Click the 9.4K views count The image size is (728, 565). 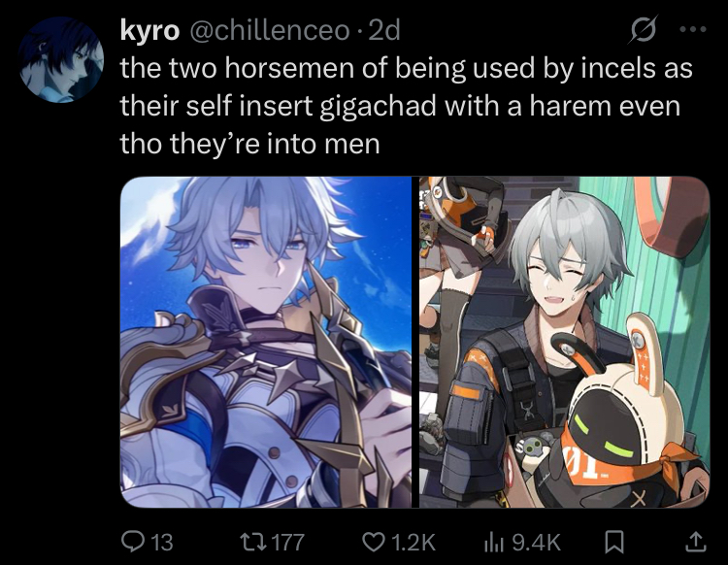tap(536, 542)
